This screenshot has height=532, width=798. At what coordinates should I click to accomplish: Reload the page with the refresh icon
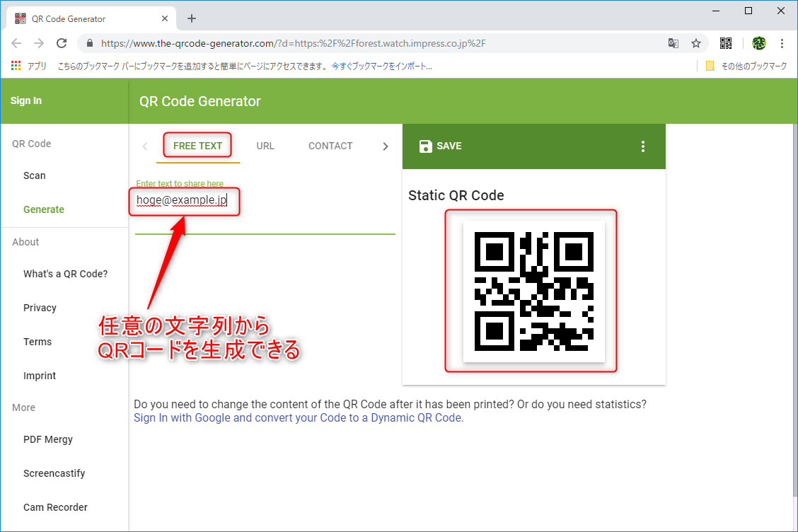point(62,42)
